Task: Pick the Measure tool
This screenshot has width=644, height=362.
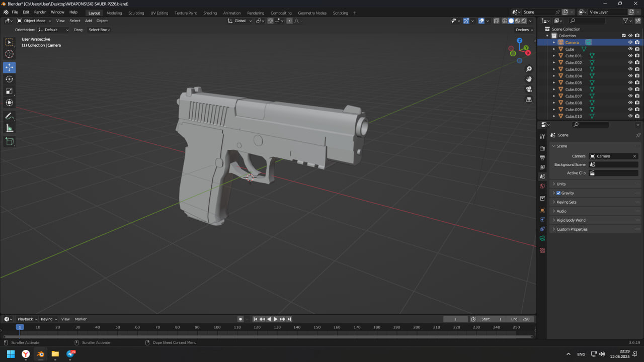Action: [9, 128]
